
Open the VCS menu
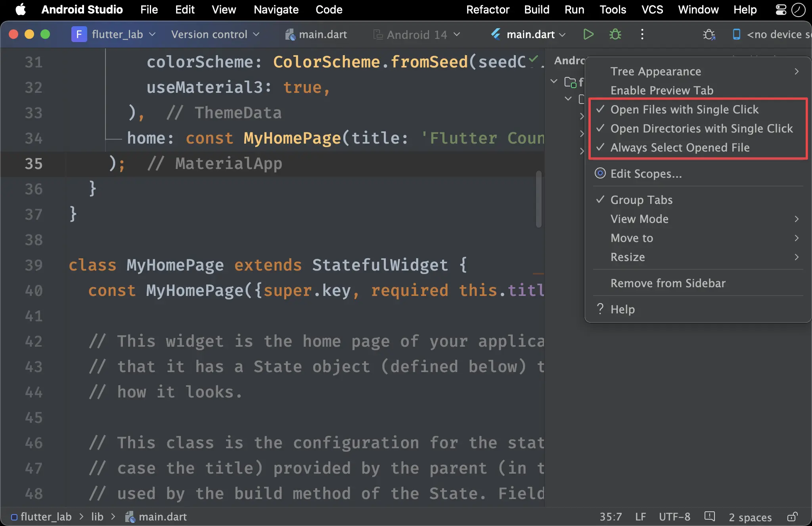652,10
